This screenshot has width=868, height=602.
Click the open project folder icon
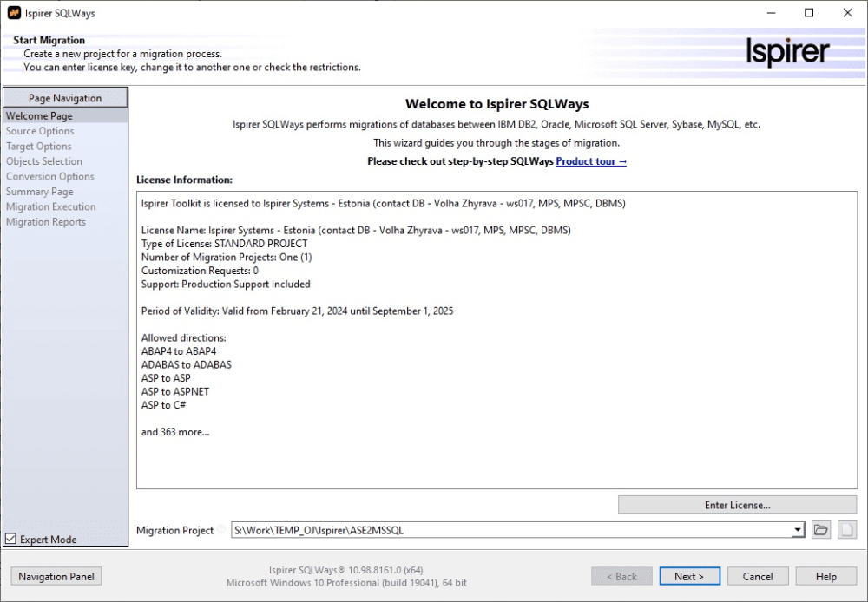click(x=820, y=530)
